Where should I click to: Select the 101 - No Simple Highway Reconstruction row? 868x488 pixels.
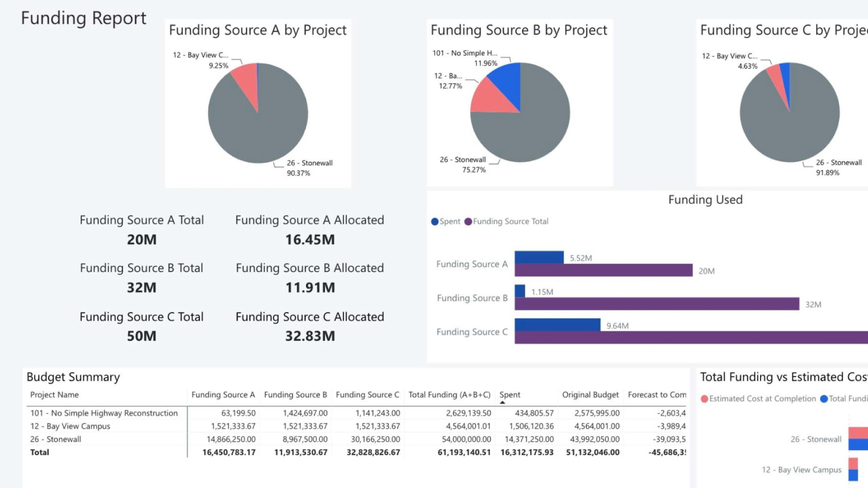(x=104, y=413)
